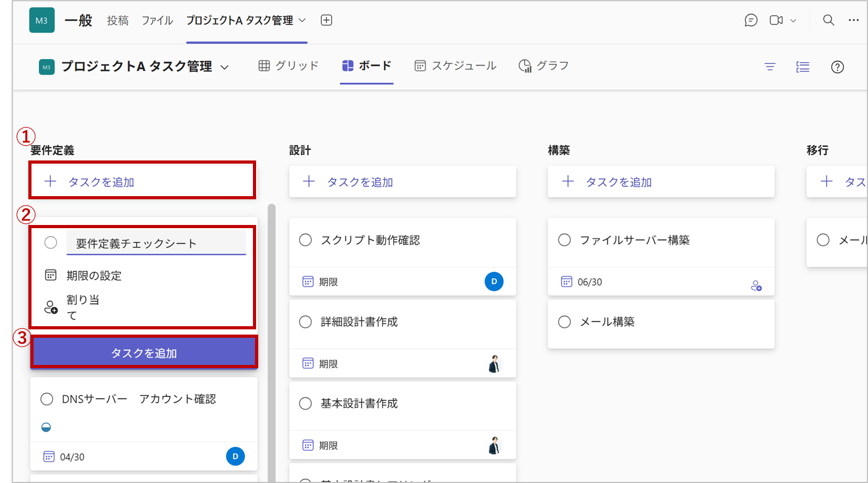Open the board title プロジェクトA タスク管理 chevron
This screenshot has width=868, height=483.
click(226, 67)
